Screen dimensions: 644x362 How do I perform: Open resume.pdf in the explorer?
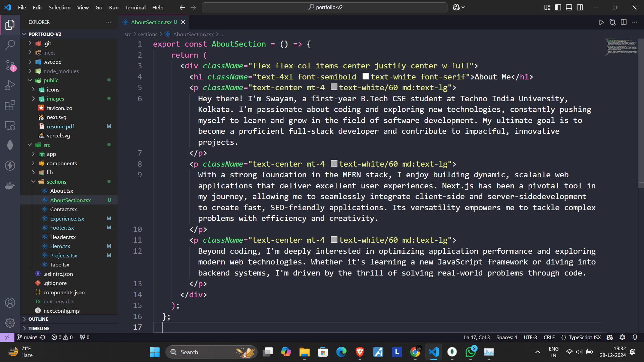tap(60, 126)
